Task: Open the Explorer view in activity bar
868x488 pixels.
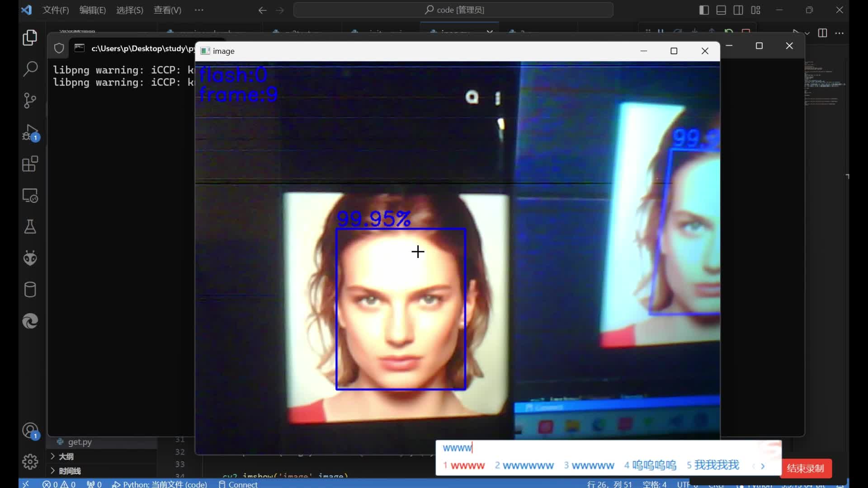Action: pyautogui.click(x=30, y=38)
